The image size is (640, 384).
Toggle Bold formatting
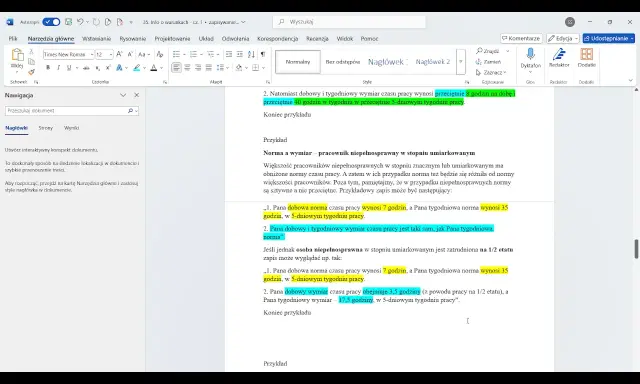point(48,68)
